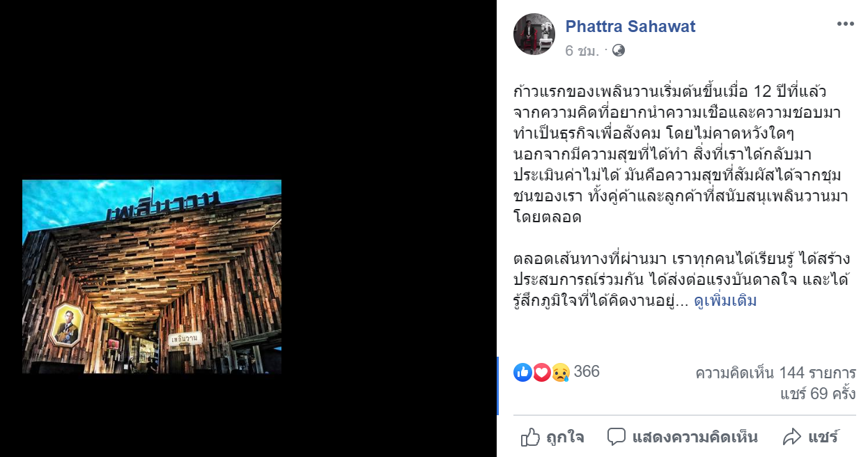
Task: Click the ถูกใจ like button label
Action: 565,437
